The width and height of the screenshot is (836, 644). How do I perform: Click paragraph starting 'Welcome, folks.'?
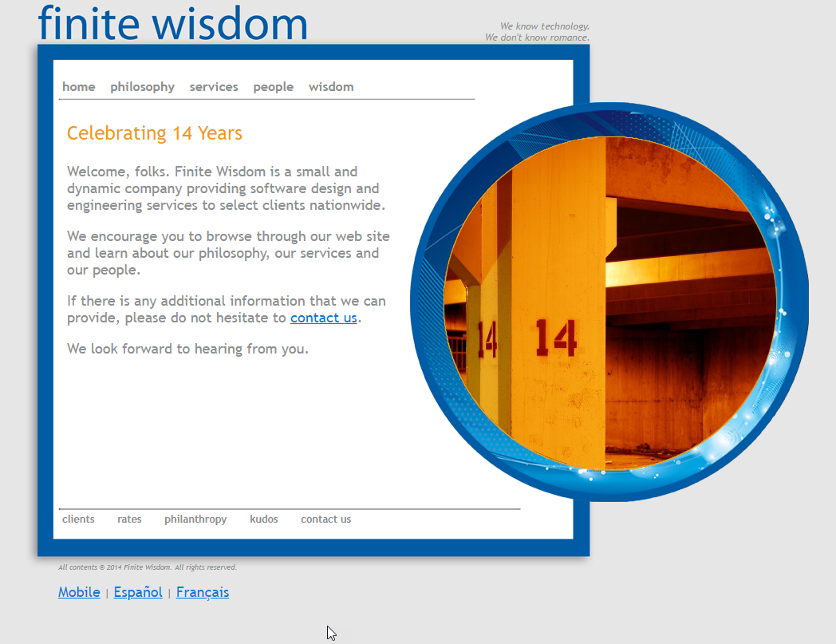pyautogui.click(x=226, y=188)
